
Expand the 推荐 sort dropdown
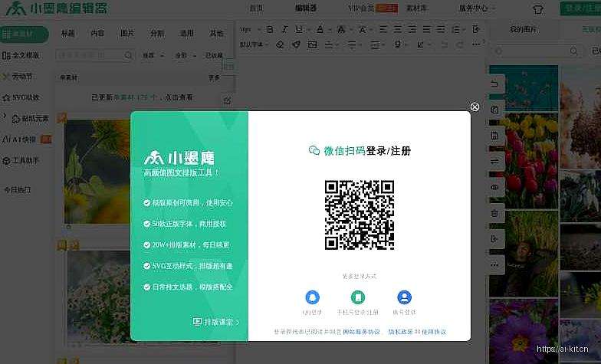pyautogui.click(x=149, y=55)
